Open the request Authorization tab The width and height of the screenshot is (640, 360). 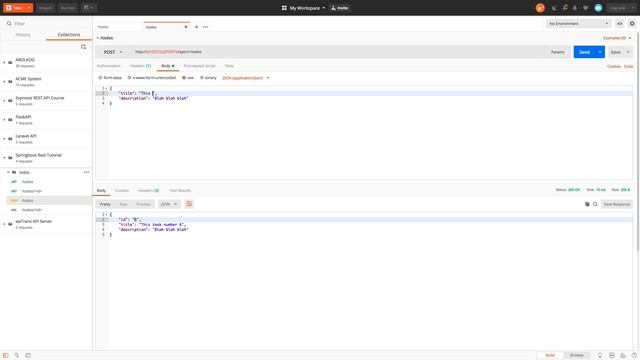tap(109, 66)
